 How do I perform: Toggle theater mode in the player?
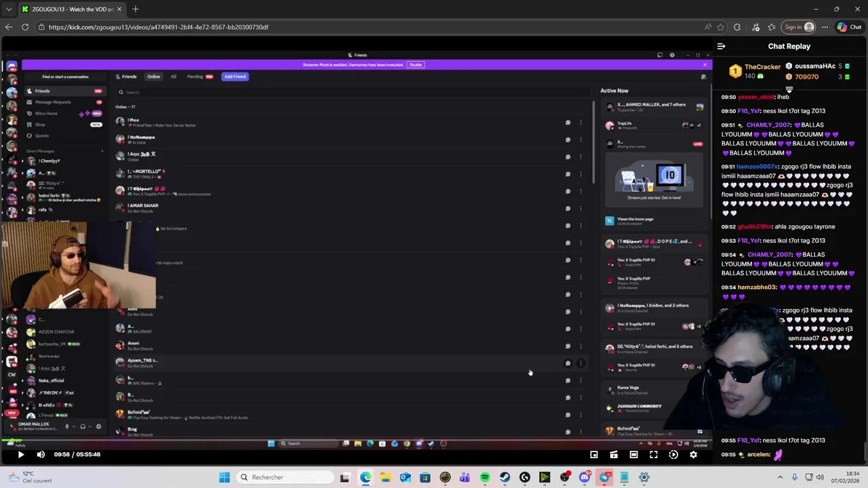point(633,455)
